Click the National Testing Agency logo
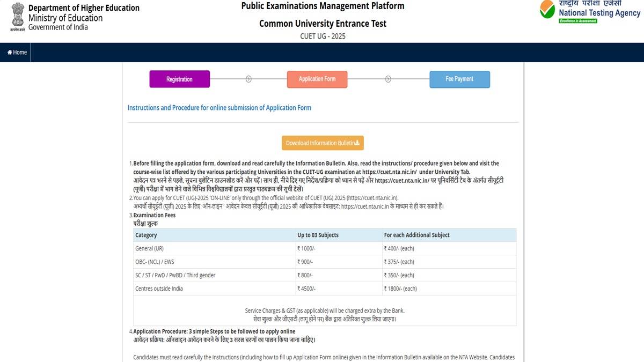This screenshot has height=362, width=644. coord(547,11)
